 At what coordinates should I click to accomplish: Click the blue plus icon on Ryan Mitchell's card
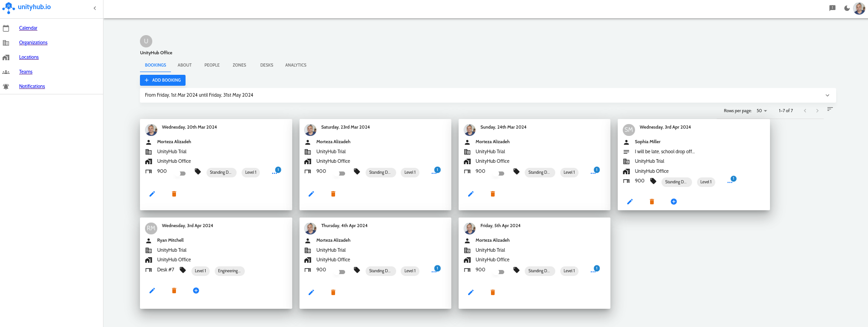(196, 291)
